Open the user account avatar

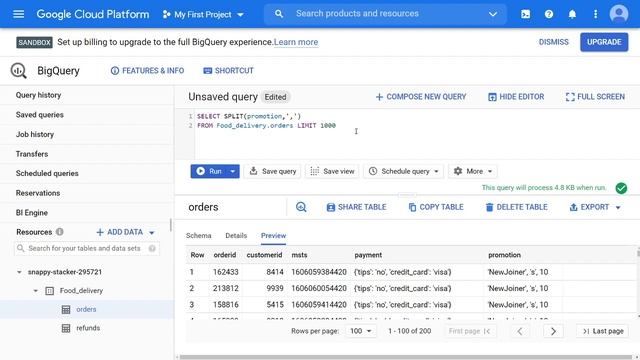click(x=619, y=14)
